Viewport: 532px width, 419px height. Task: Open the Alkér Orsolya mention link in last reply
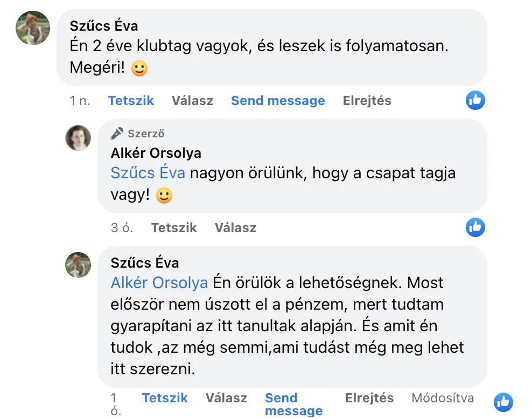click(x=159, y=283)
